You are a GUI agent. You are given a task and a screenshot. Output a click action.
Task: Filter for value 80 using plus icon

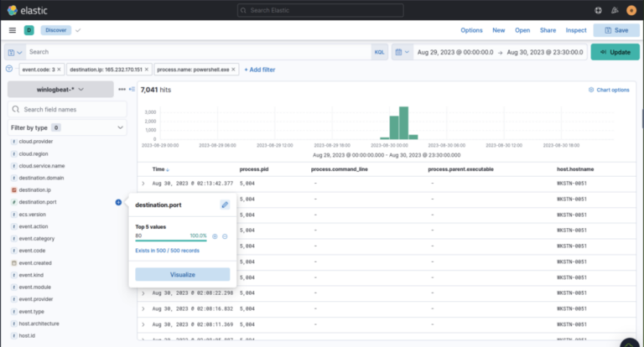(215, 236)
